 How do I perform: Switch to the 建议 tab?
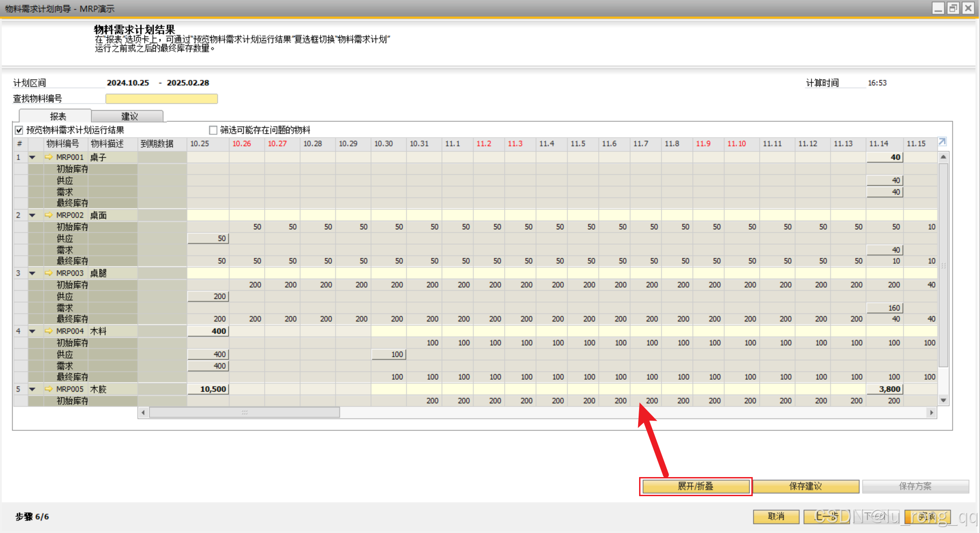(x=129, y=116)
